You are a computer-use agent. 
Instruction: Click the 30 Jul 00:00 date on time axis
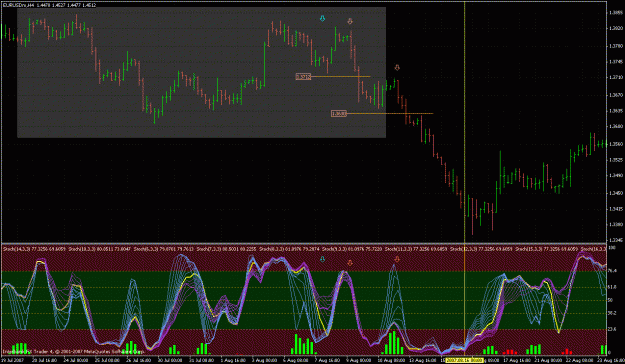(x=170, y=360)
